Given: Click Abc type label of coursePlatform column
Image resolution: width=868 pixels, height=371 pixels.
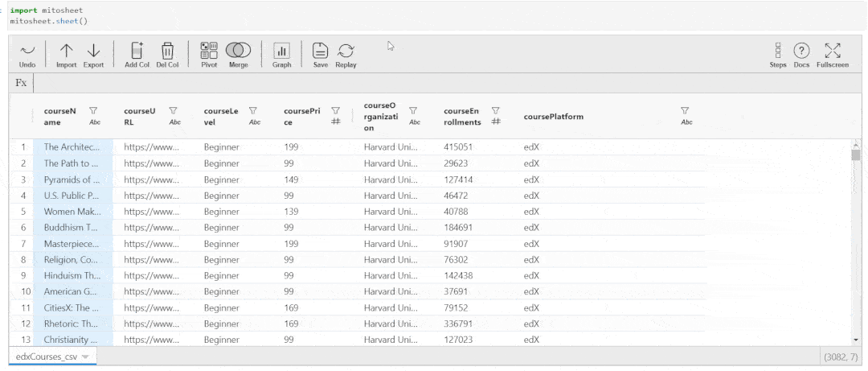Looking at the screenshot, I should coord(686,122).
